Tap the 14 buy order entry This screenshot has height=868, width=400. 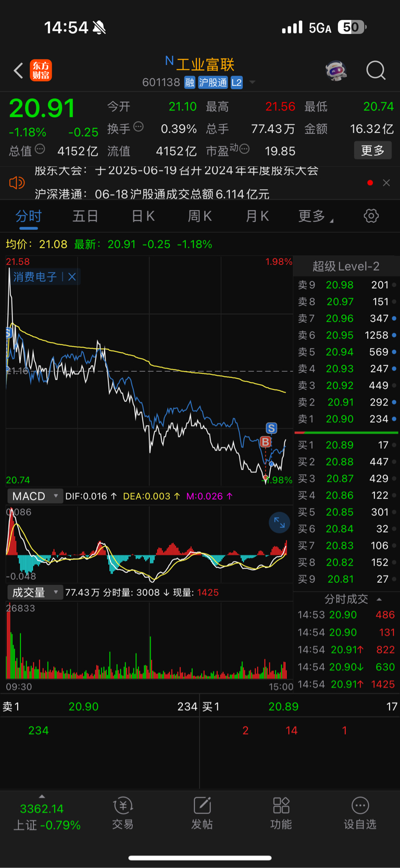(292, 730)
